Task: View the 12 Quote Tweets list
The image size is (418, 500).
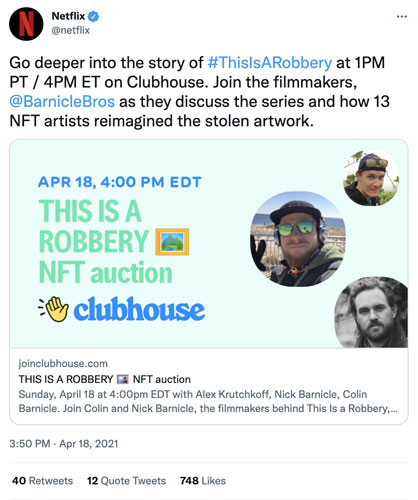Action: point(126,481)
